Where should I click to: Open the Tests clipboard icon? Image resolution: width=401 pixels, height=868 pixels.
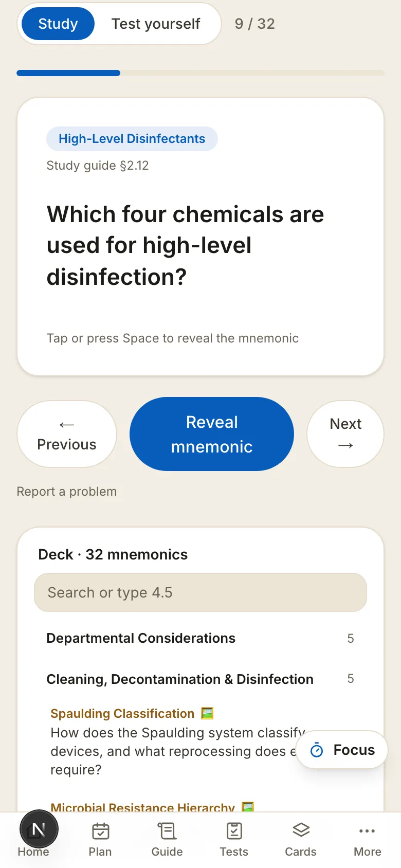pyautogui.click(x=234, y=831)
